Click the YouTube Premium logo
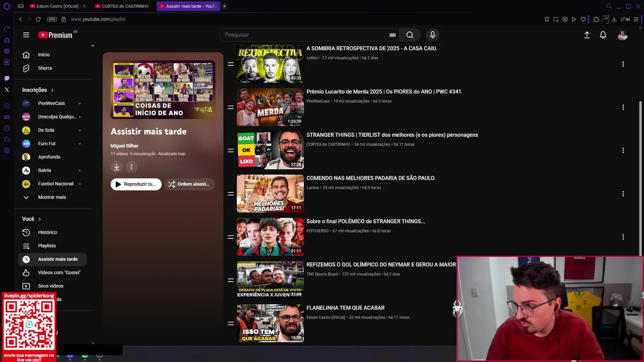Image resolution: width=644 pixels, height=362 pixels. pyautogui.click(x=56, y=35)
